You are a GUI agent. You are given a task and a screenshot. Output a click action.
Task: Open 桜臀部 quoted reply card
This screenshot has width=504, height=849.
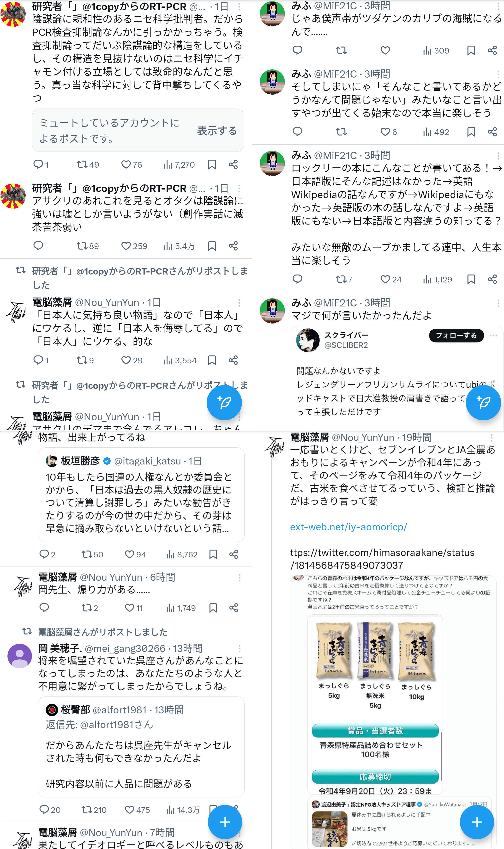(141, 747)
